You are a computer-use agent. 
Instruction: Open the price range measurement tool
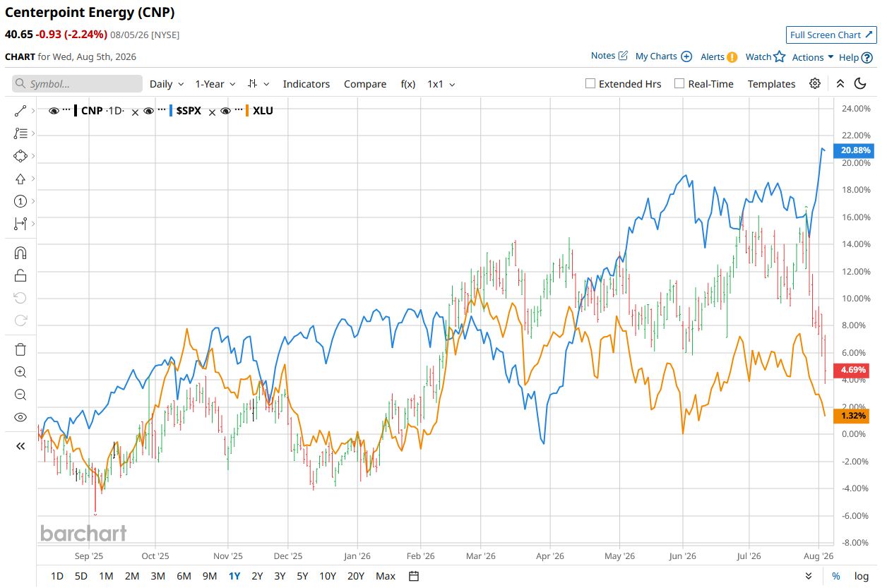coord(20,224)
